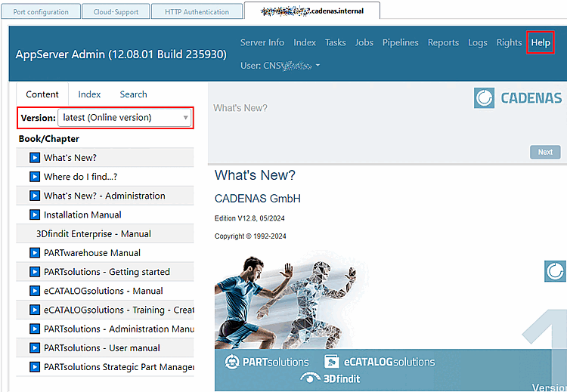This screenshot has height=392, width=567.
Task: Open Help in the navigation bar
Action: click(x=541, y=42)
